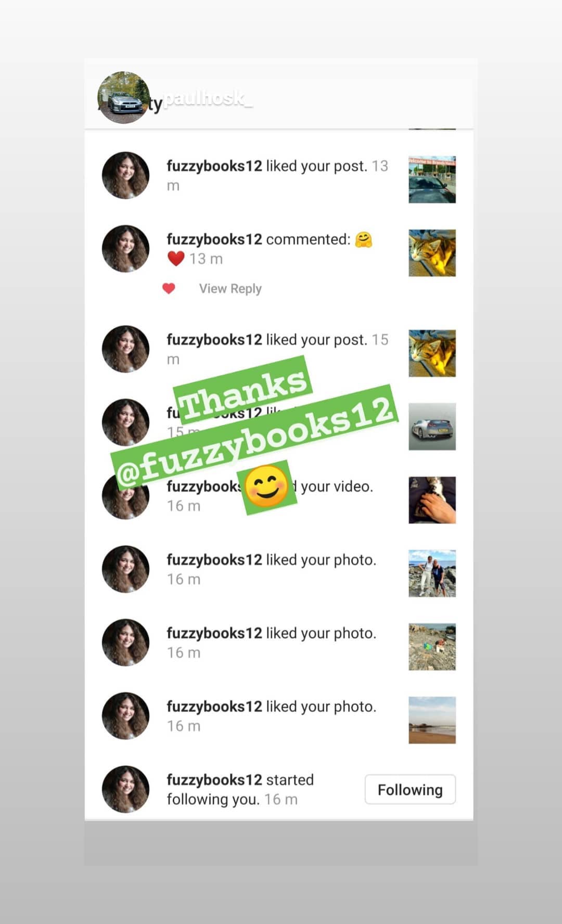The width and height of the screenshot is (562, 924).
Task: Open avatar on the 15 m liked post row
Action: [x=125, y=349]
